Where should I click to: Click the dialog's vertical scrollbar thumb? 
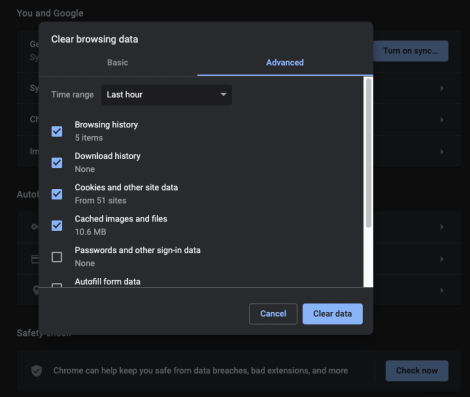(368, 153)
